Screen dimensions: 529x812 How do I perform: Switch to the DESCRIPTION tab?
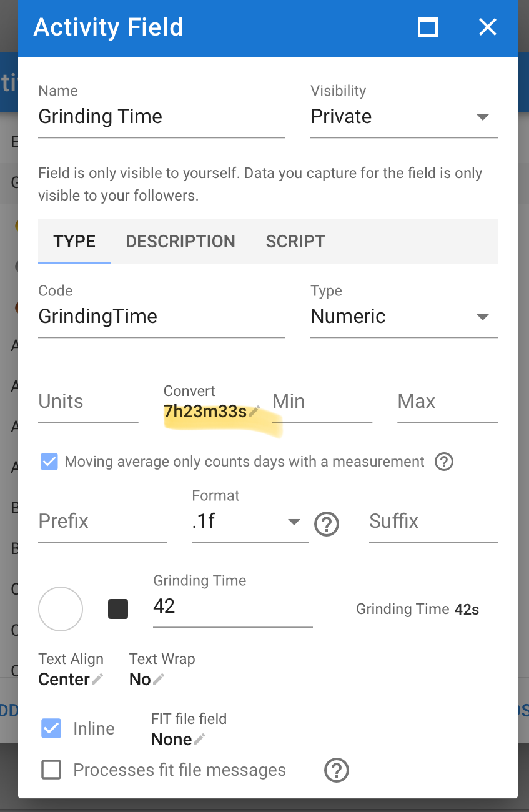[x=180, y=242]
